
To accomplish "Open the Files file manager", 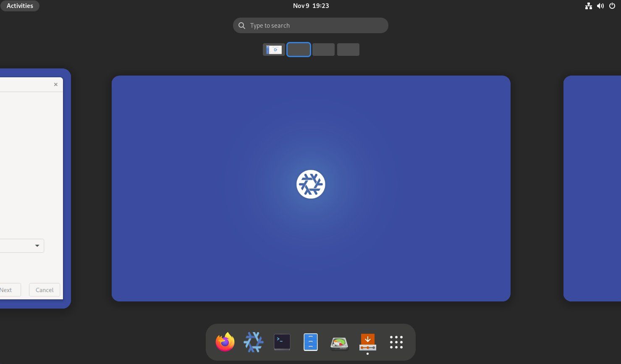I will tap(310, 342).
